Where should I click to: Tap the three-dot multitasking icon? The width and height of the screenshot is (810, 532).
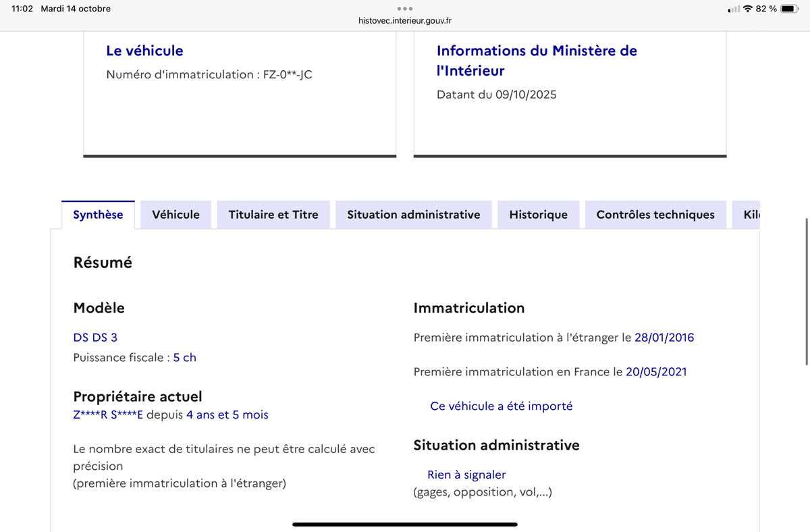tap(404, 9)
